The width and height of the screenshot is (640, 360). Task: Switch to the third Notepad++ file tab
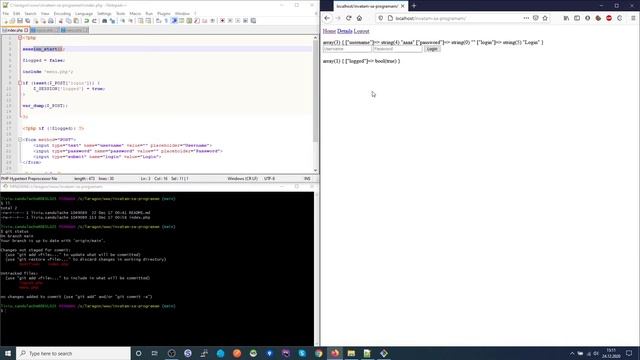(74, 30)
